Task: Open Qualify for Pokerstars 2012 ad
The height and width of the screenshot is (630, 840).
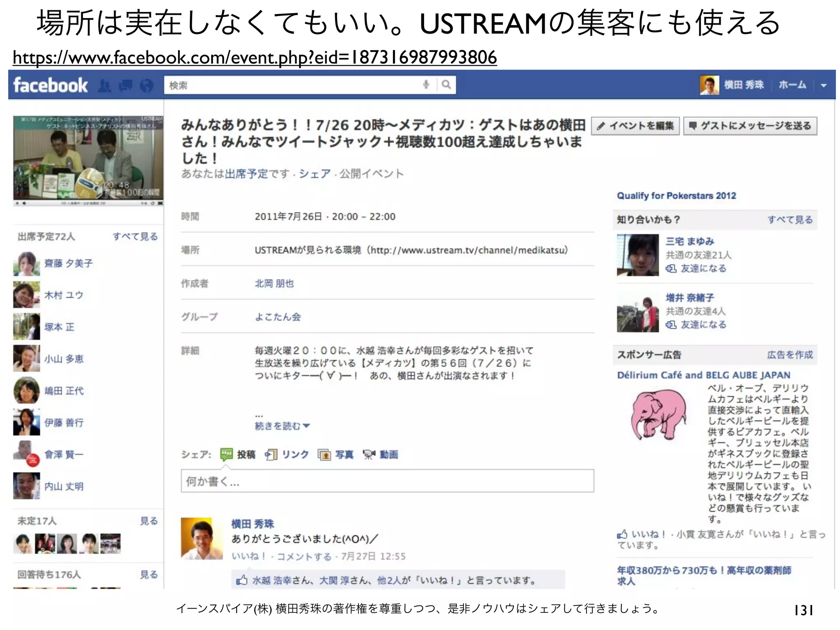Action: pos(676,196)
